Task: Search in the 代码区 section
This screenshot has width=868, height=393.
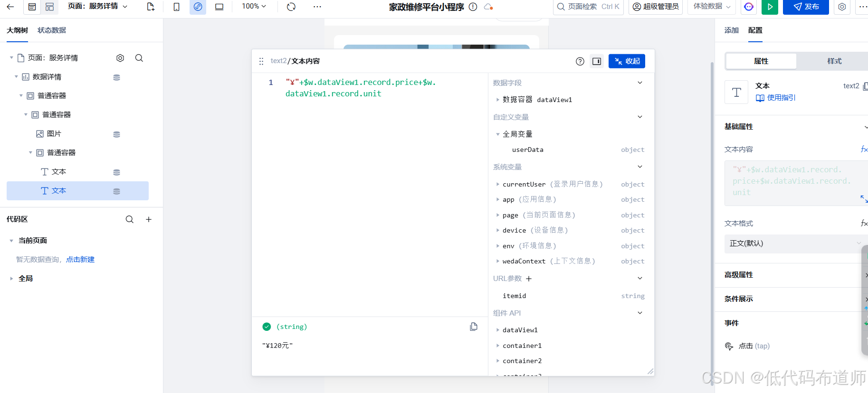Action: (130, 219)
